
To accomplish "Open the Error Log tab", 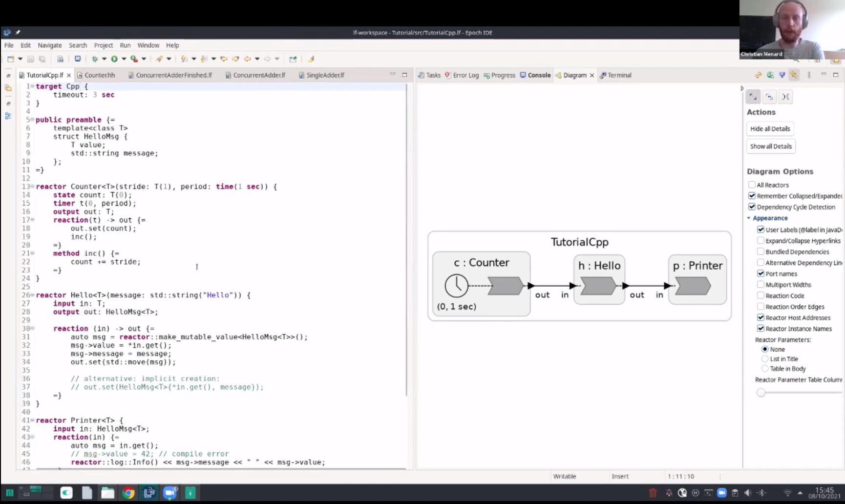I will (462, 75).
